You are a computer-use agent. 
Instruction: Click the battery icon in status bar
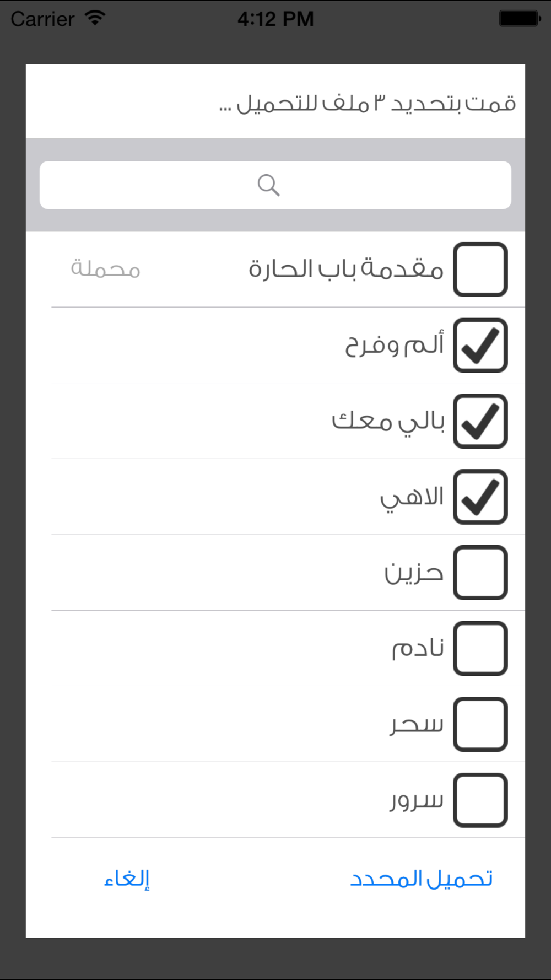tap(520, 18)
